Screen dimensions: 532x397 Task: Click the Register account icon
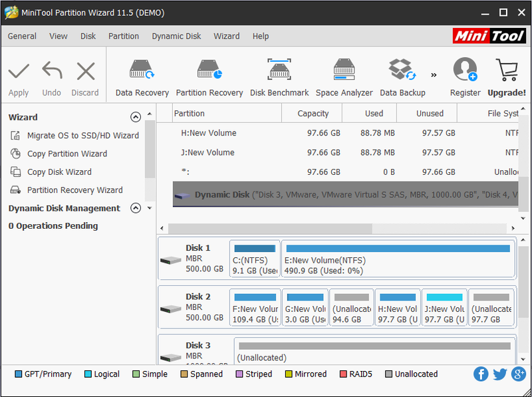point(465,70)
